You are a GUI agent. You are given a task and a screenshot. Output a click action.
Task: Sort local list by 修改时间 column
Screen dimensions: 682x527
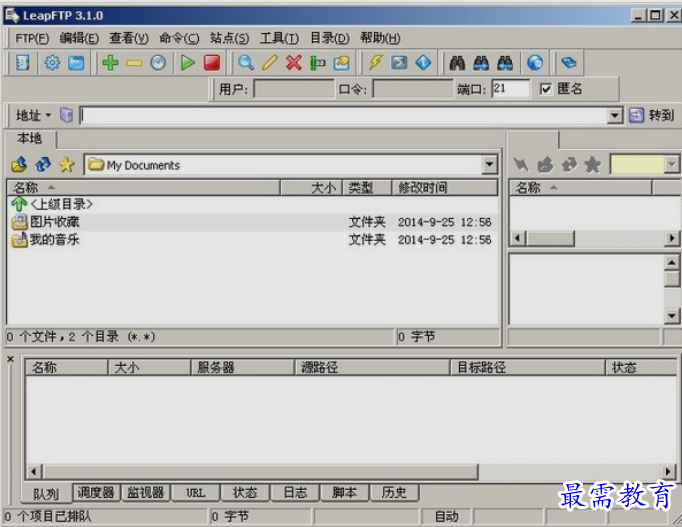coord(445,188)
